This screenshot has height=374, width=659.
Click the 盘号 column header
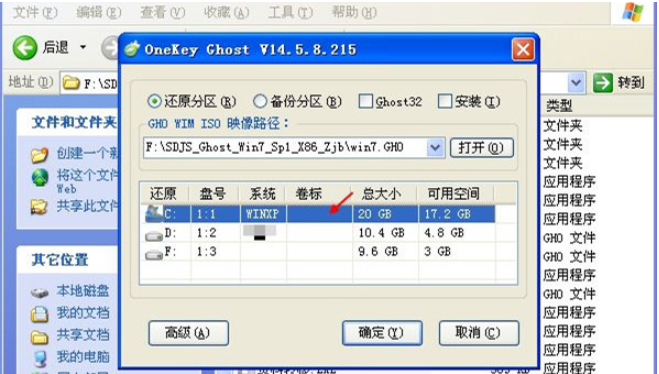214,194
